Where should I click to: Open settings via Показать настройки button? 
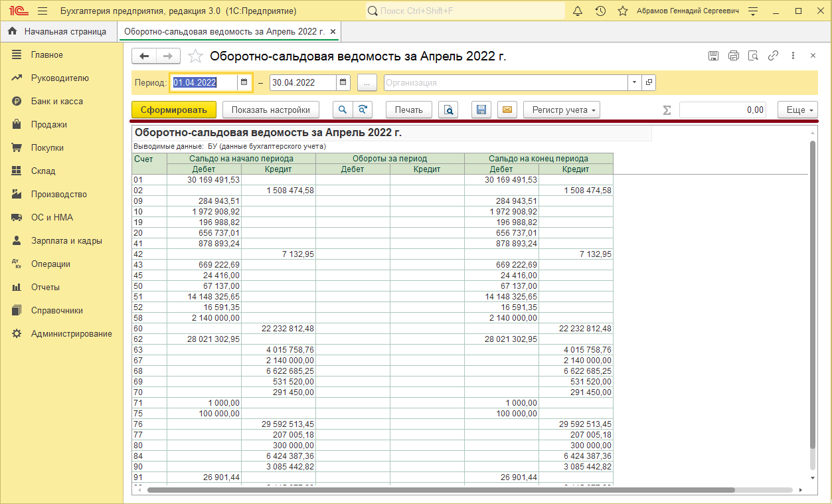(x=271, y=110)
